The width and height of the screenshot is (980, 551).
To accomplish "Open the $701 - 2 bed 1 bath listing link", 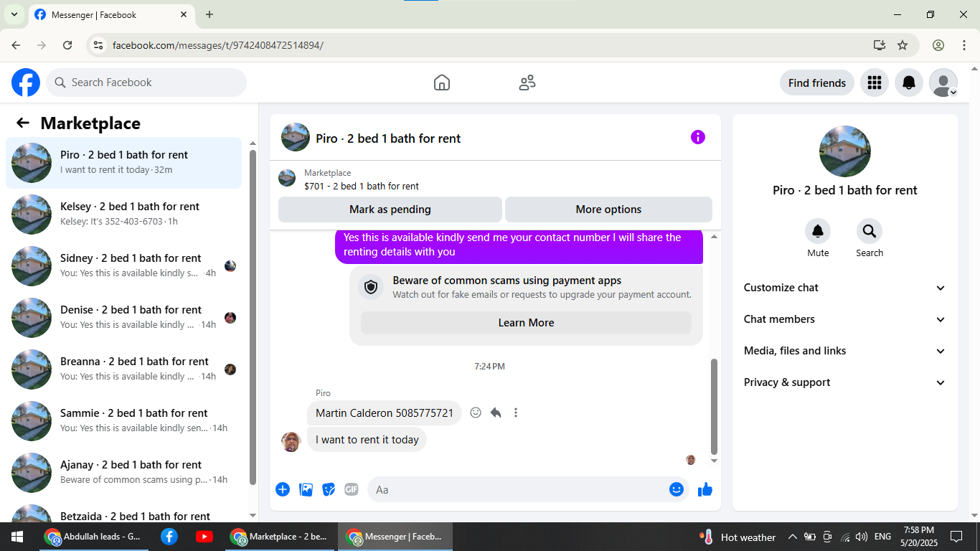I will coord(362,186).
